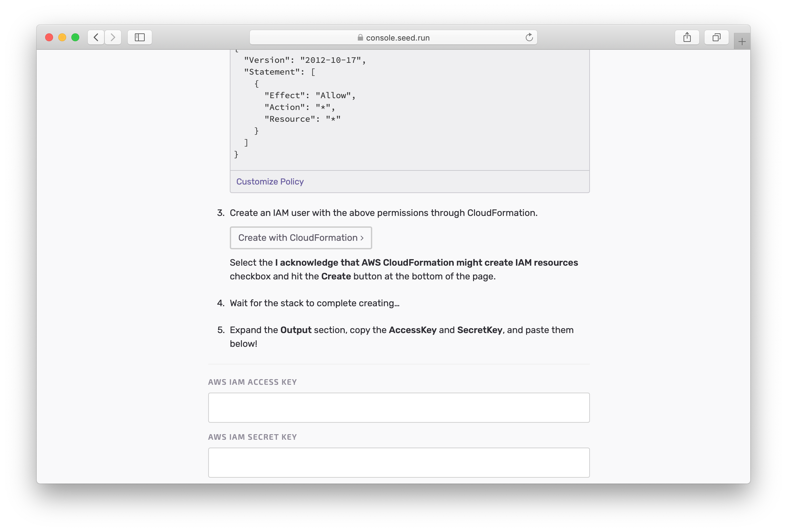Viewport: 787px width, 532px height.
Task: Click the "AWS IAM SECRET KEY" label
Action: (252, 437)
